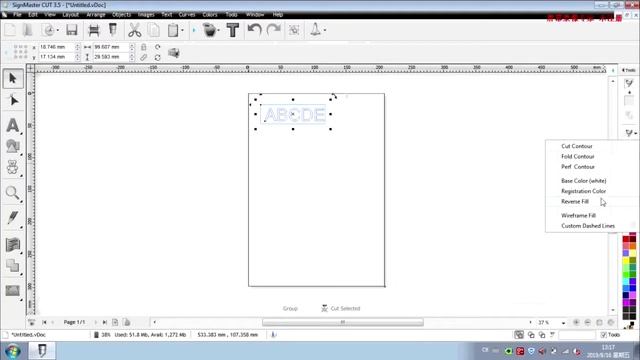Open the zoom percentage 37% dropdown
The image size is (640, 360).
point(563,322)
